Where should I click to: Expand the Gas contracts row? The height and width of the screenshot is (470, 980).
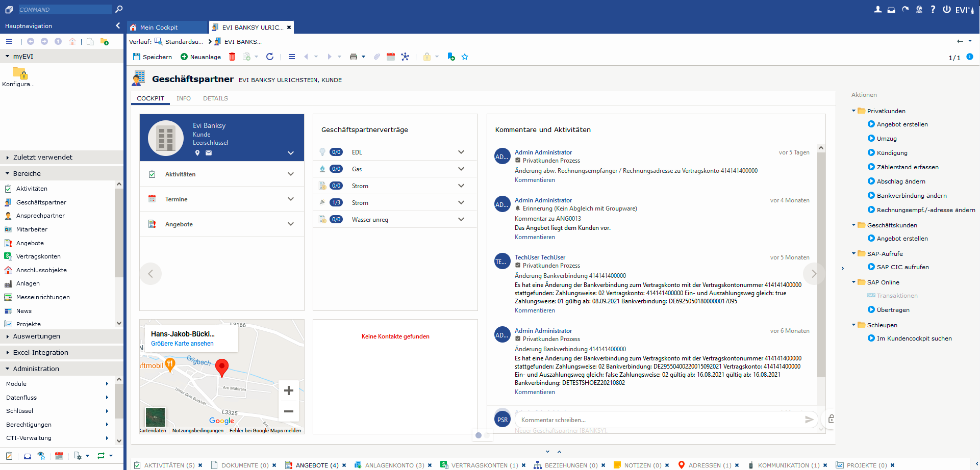(461, 169)
